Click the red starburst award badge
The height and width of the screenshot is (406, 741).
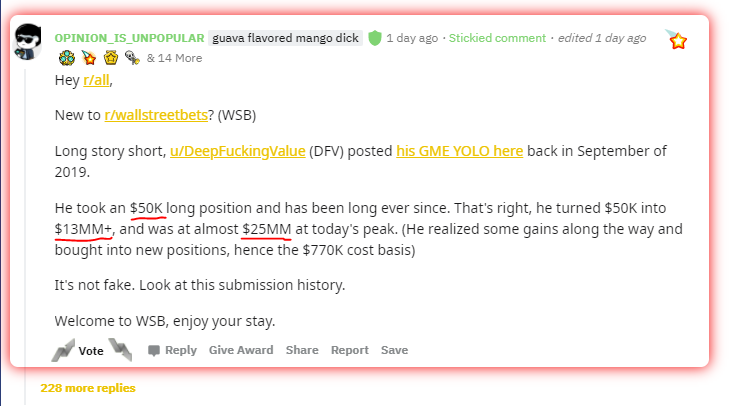89,58
